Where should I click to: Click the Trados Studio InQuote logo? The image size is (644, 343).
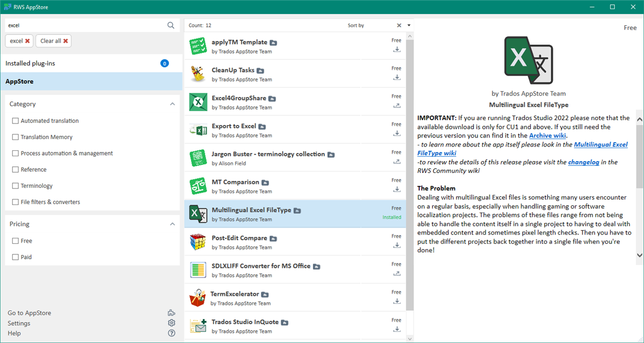coord(199,326)
